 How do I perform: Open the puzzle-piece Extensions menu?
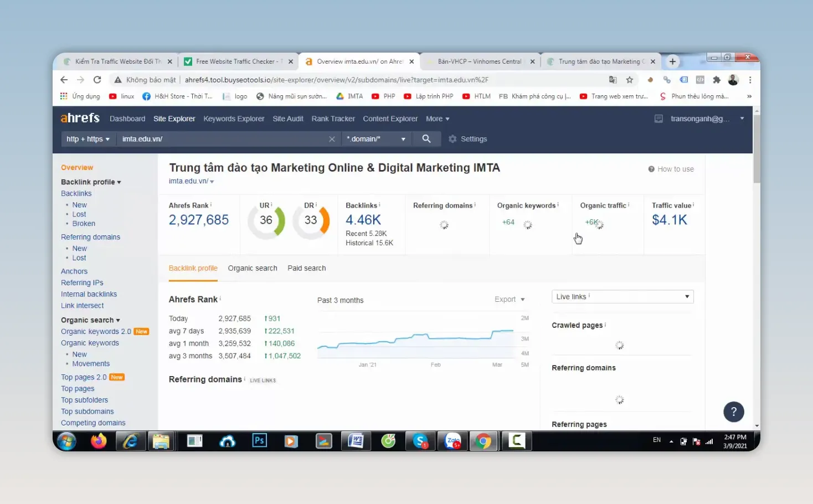717,80
